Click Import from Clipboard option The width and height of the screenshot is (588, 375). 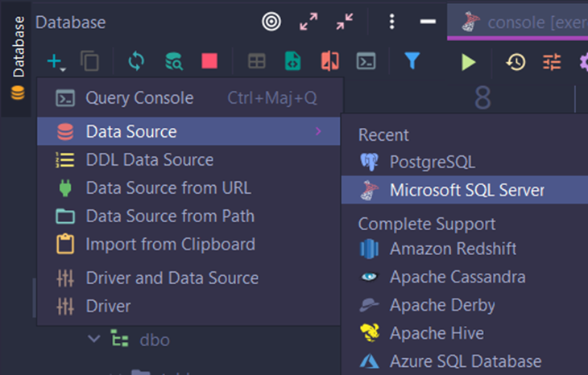170,245
